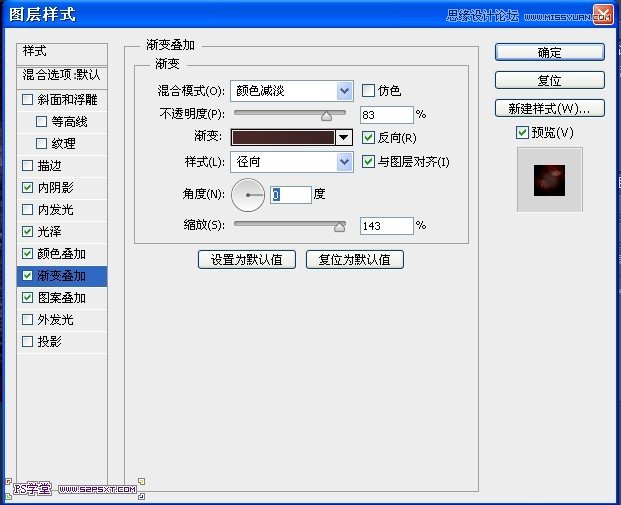Uncheck the 图案叠加 checkbox
The width and height of the screenshot is (621, 505).
tap(27, 297)
